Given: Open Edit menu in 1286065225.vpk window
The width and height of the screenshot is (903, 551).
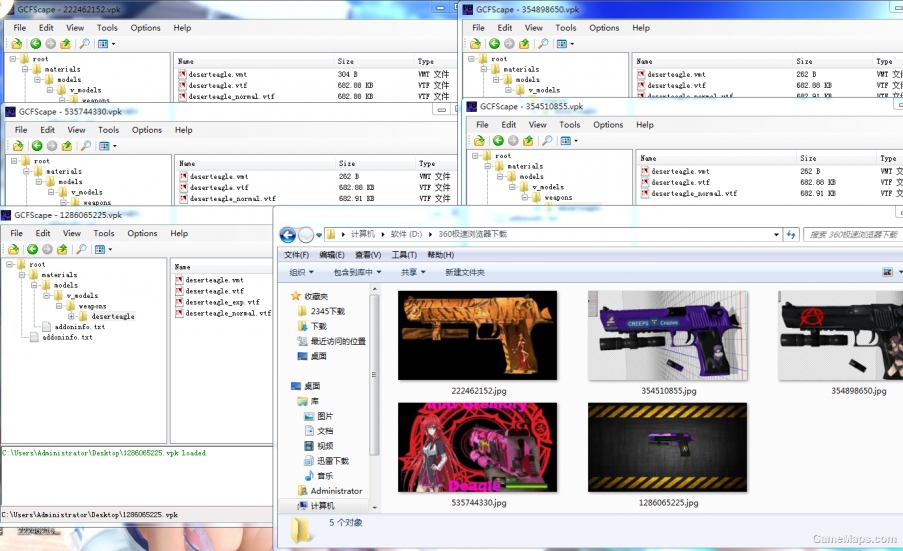Looking at the screenshot, I should (43, 233).
